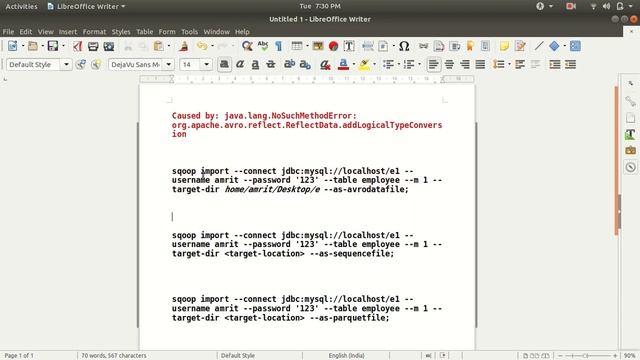Toggle Italic formatting

coord(240,64)
